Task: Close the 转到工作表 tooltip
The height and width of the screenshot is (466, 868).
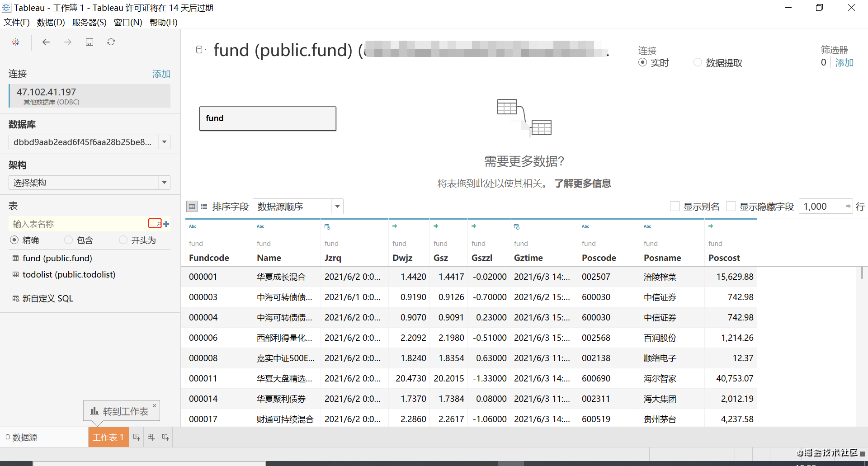Action: (155, 405)
